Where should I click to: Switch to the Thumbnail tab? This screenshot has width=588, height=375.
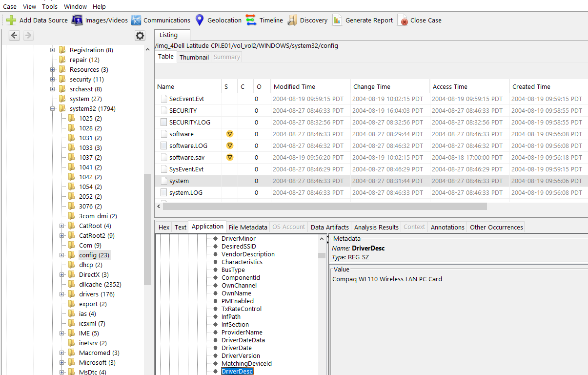[194, 57]
